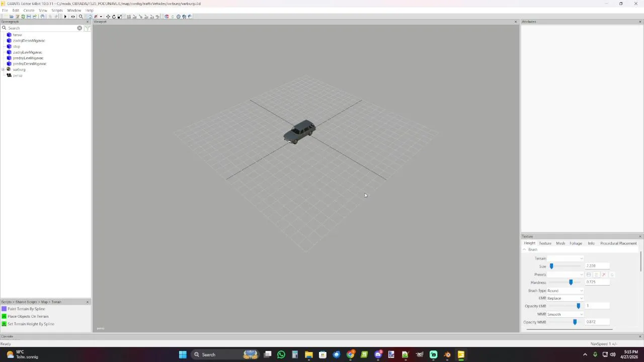Click the delete preset red X icon
Viewport: 644px width, 362px height.
click(604, 275)
